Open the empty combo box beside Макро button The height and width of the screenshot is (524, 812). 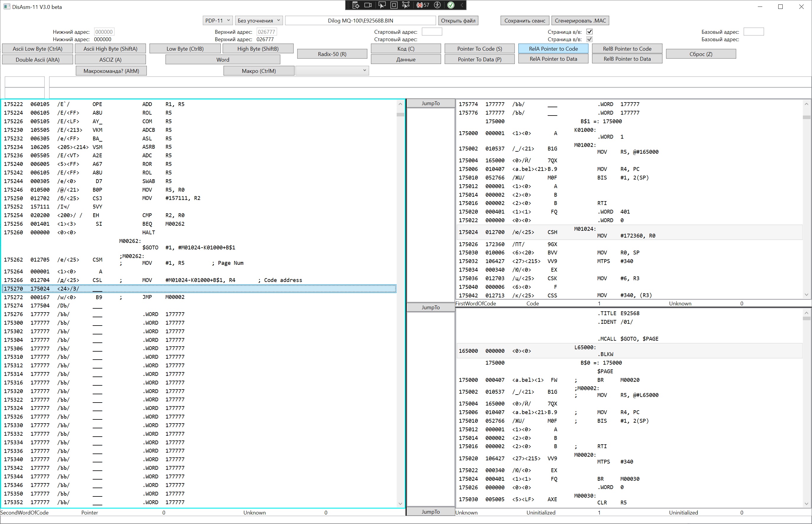(x=332, y=70)
